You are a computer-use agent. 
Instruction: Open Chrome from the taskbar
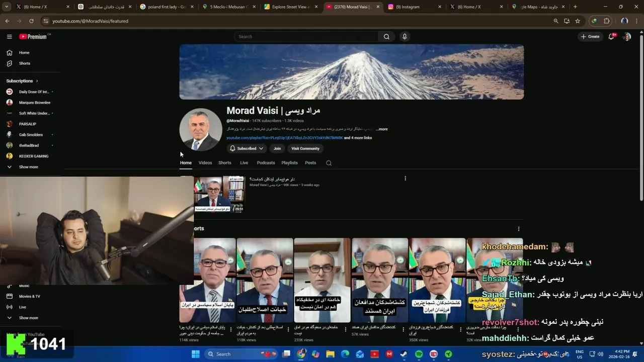(x=301, y=354)
